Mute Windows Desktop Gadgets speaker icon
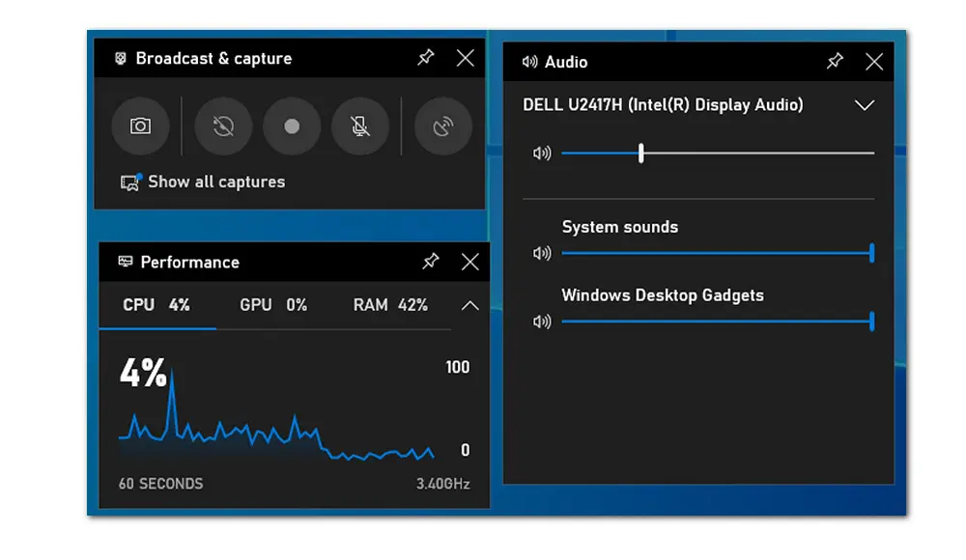The height and width of the screenshot is (560, 966). 542,322
